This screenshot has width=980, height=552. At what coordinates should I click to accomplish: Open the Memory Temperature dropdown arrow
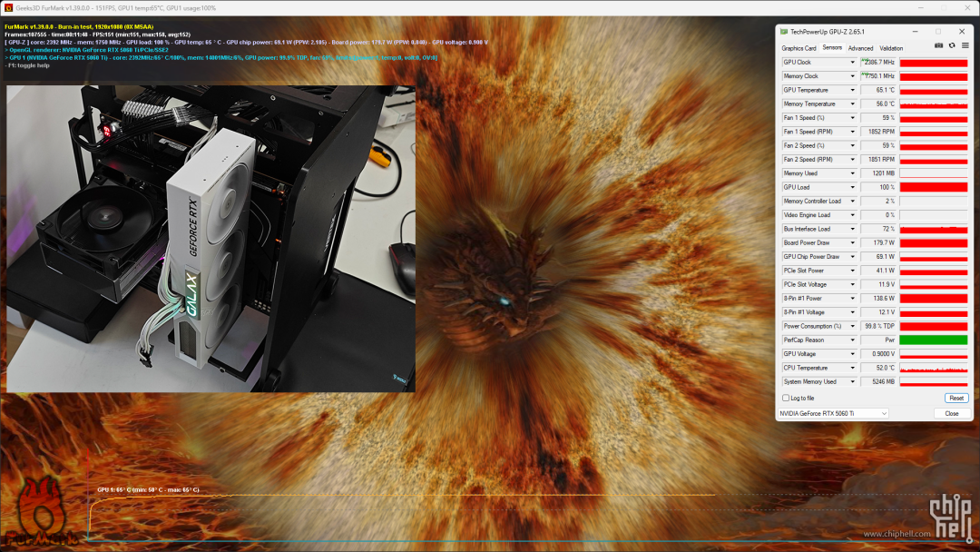tap(852, 103)
